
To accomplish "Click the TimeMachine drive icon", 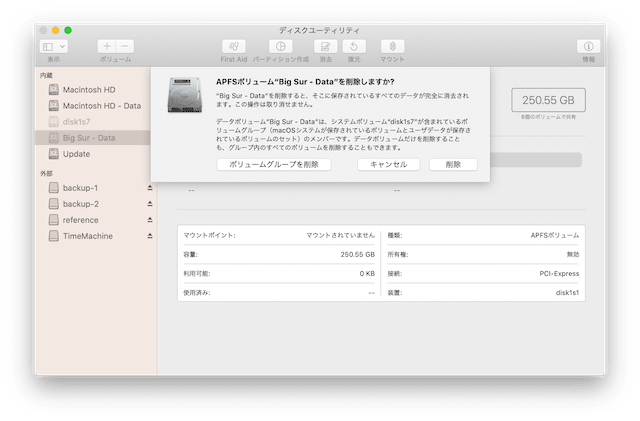I will 53,236.
